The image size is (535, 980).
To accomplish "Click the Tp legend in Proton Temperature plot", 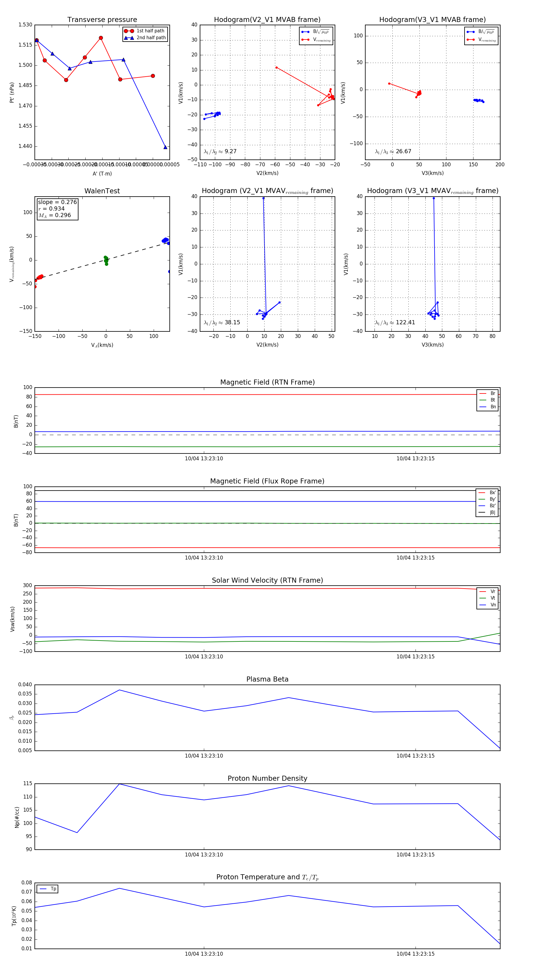I will [48, 889].
